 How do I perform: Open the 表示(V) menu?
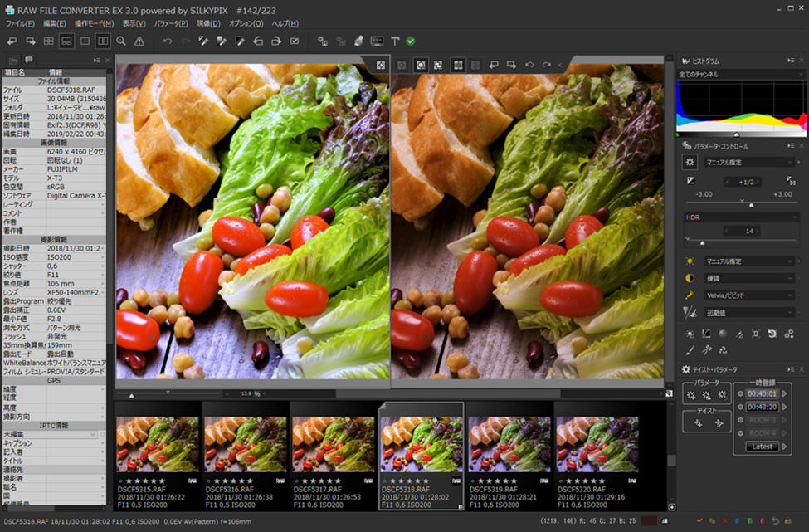pyautogui.click(x=134, y=24)
